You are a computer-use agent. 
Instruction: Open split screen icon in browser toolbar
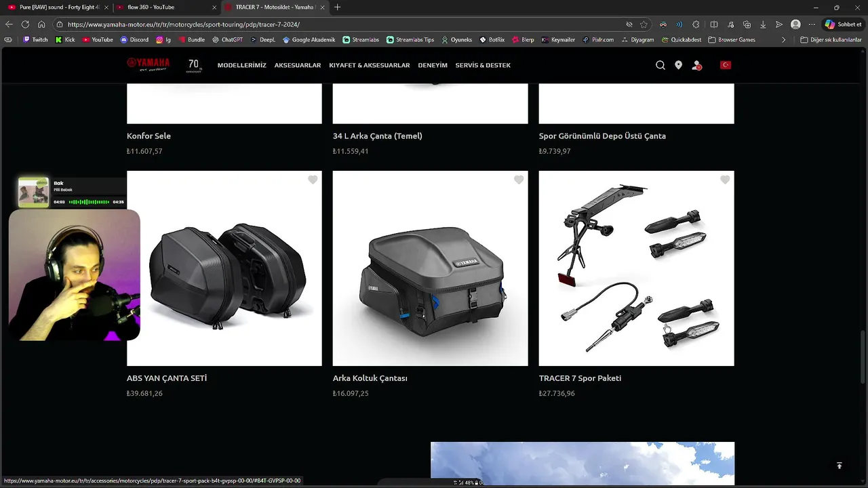coord(714,24)
